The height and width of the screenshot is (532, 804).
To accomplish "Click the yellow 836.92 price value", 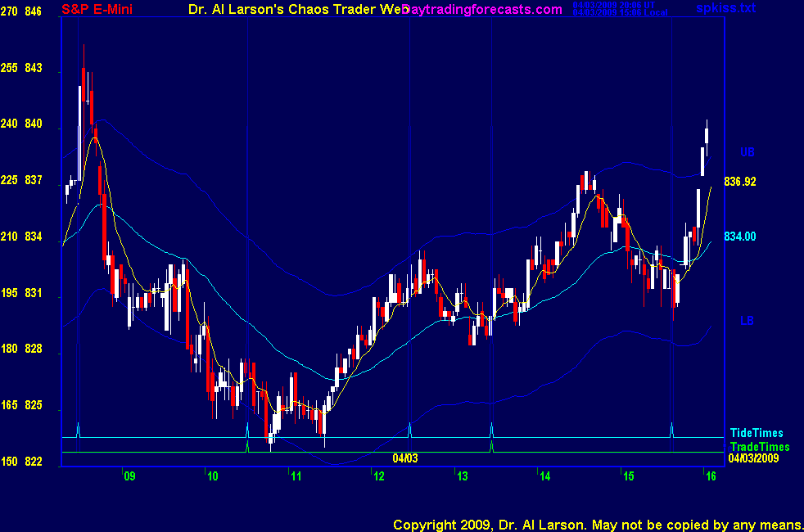I will [x=739, y=181].
